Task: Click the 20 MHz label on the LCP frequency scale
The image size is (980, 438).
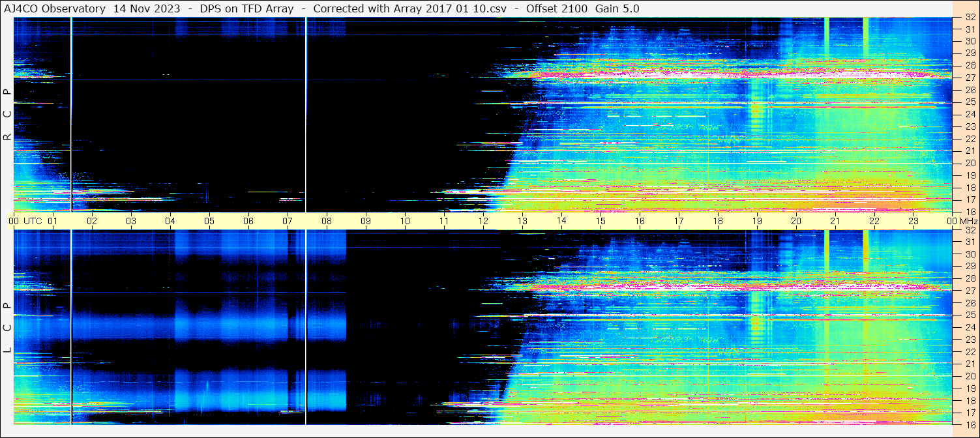Action: click(970, 375)
